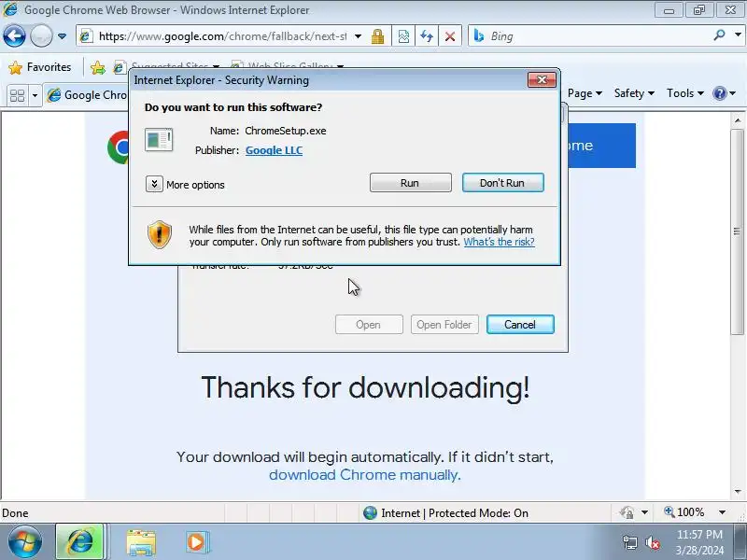
Task: Click the Internet zone globe icon
Action: (370, 512)
